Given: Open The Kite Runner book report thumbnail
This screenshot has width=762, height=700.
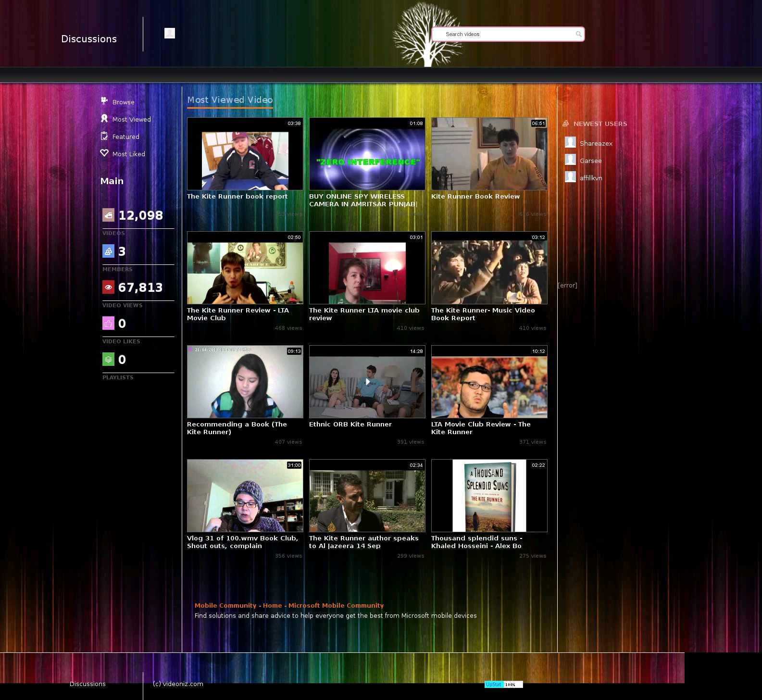Looking at the screenshot, I should (x=245, y=154).
